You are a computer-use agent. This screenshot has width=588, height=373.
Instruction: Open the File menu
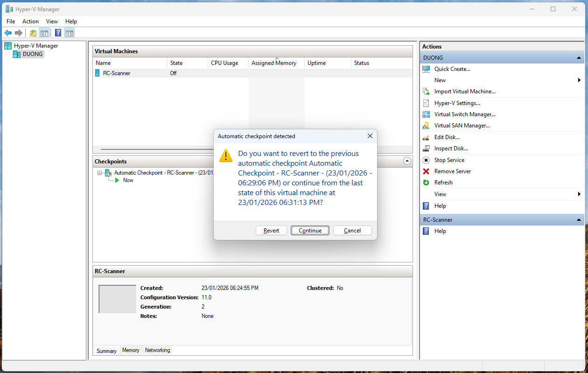click(11, 21)
